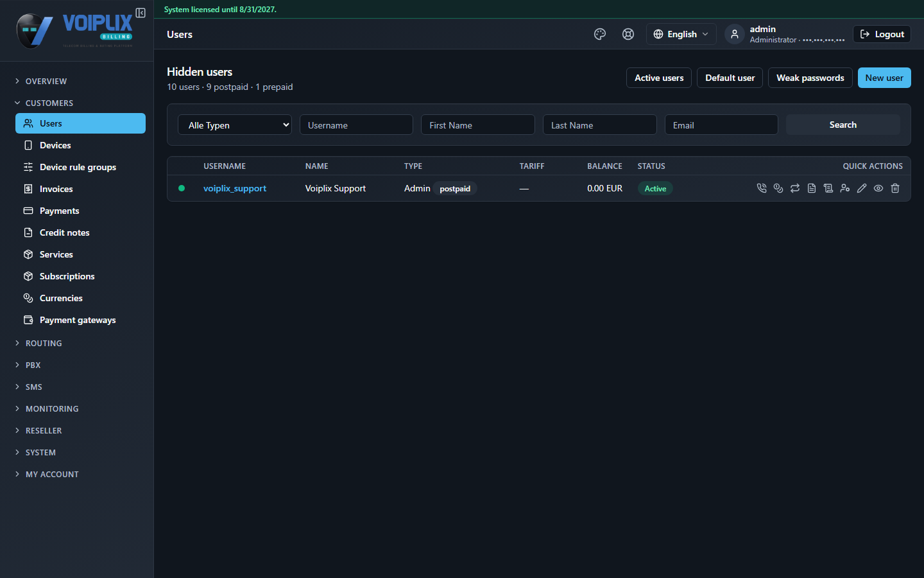
Task: Click the STATUS column header
Action: pos(651,166)
